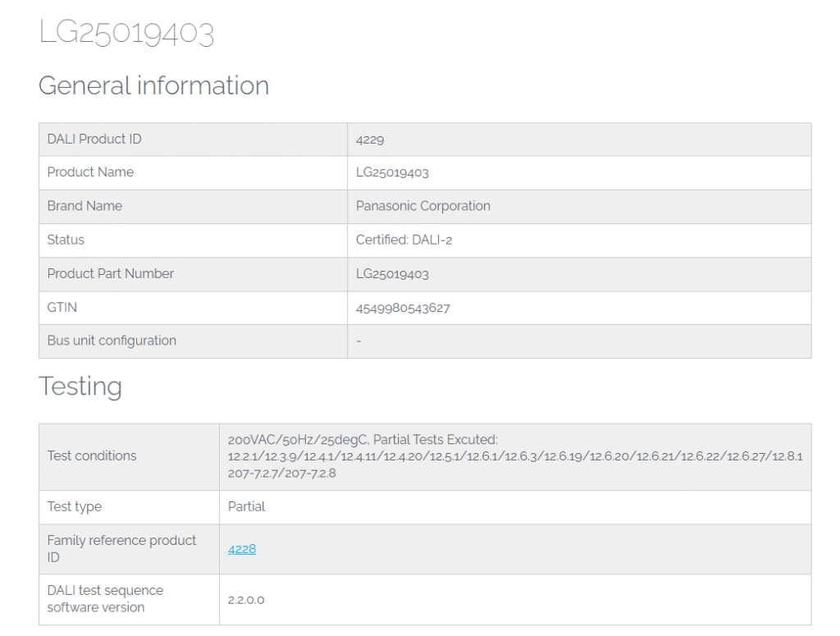The width and height of the screenshot is (840, 636).
Task: Select the Panasonic Corporation brand value
Action: tap(422, 206)
